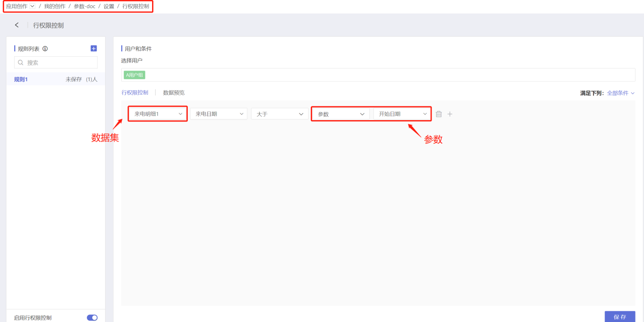Click the 保存 button
The width and height of the screenshot is (644, 322).
tap(619, 317)
